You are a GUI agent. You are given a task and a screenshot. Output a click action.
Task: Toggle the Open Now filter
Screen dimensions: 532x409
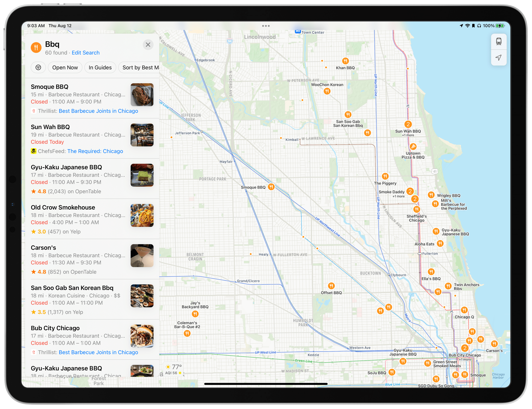coord(65,67)
